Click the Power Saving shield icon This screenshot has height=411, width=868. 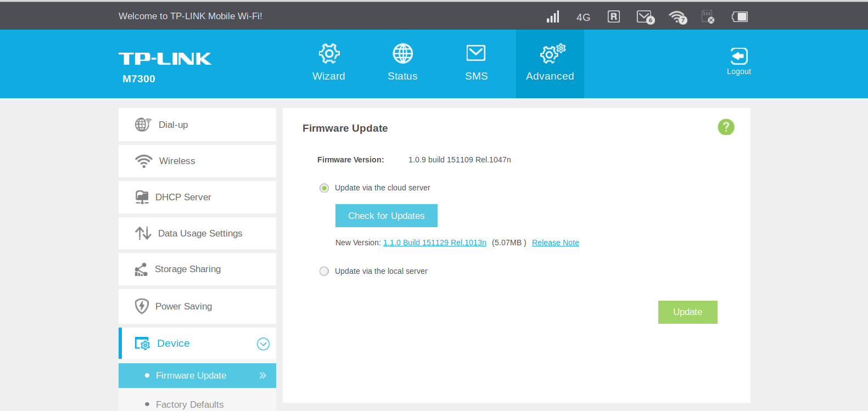coord(142,306)
